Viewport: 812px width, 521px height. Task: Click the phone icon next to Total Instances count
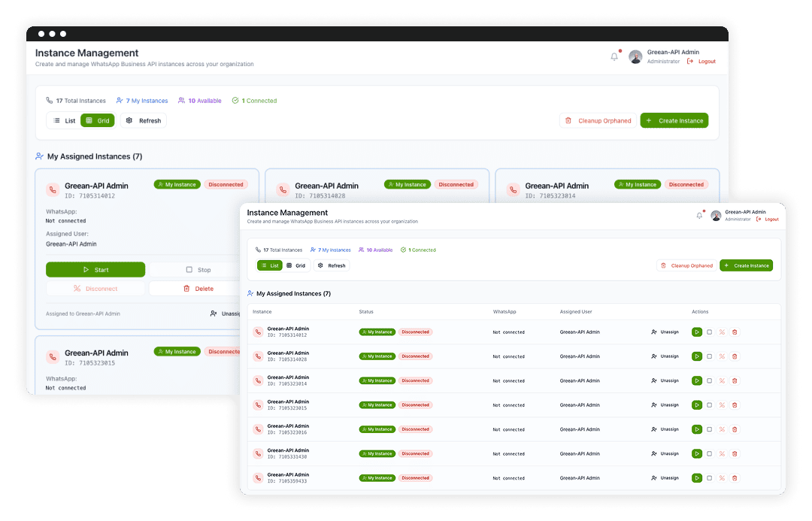tap(257, 250)
